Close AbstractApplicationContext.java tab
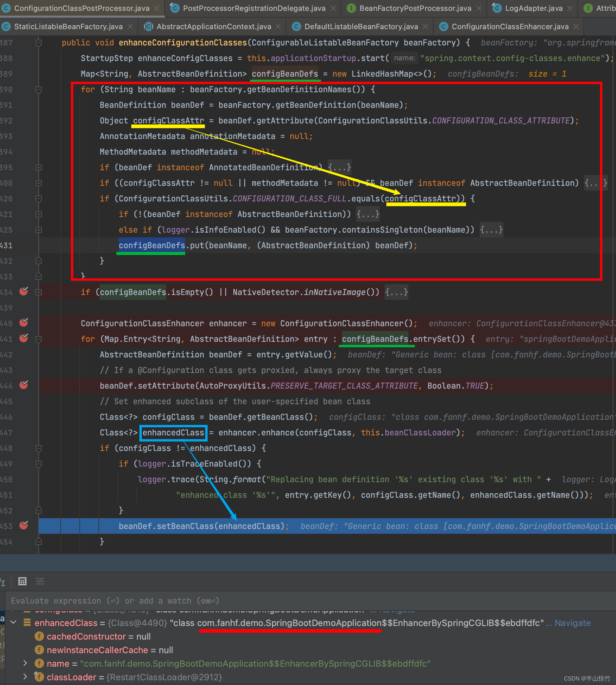The width and height of the screenshot is (616, 685). (x=278, y=26)
